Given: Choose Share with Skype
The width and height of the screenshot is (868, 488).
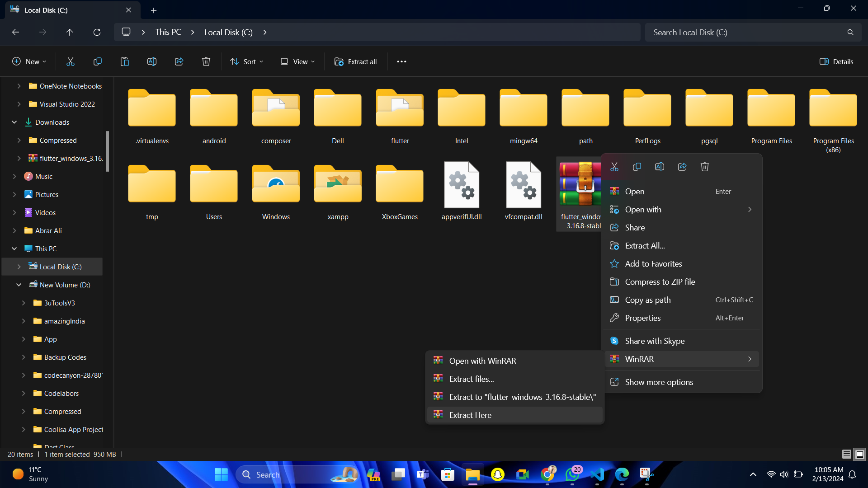Looking at the screenshot, I should point(682,341).
